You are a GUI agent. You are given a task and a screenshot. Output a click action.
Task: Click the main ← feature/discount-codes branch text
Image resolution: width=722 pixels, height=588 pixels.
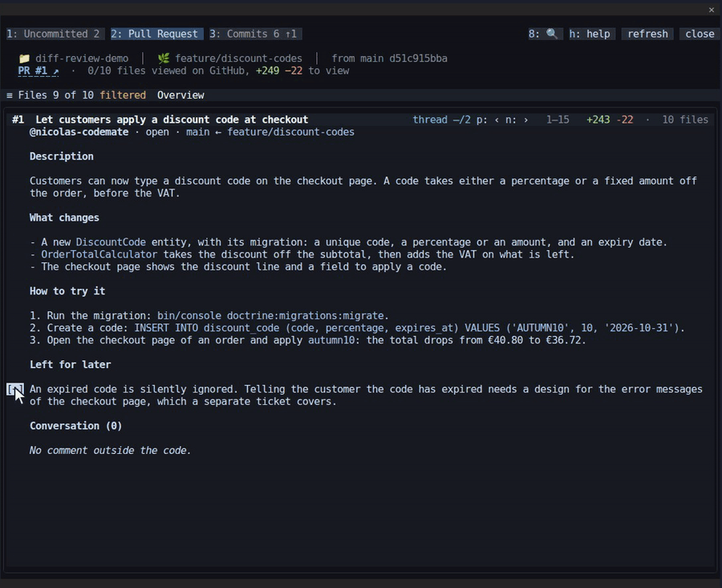[x=270, y=132]
